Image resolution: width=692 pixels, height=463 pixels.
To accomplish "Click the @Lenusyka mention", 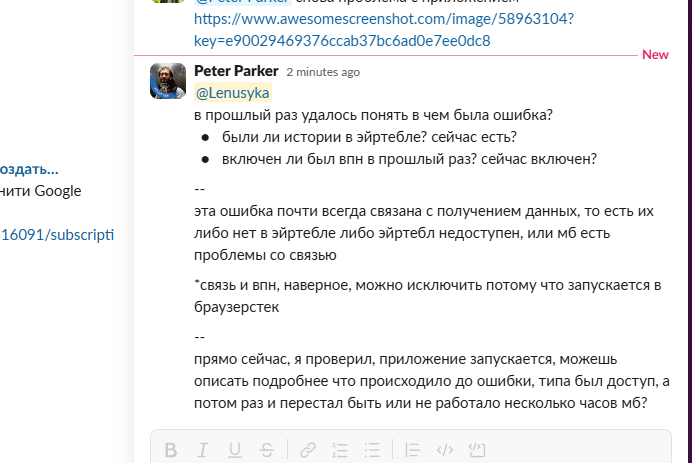I will 226,93.
